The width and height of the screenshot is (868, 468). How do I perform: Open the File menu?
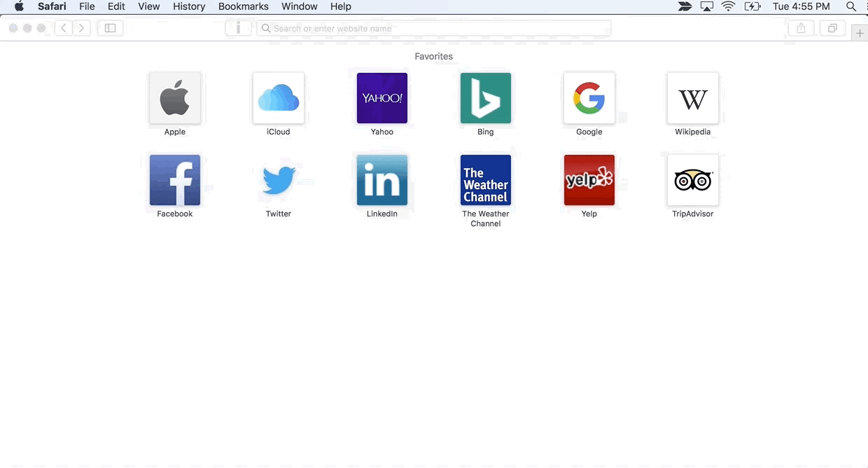pyautogui.click(x=87, y=6)
